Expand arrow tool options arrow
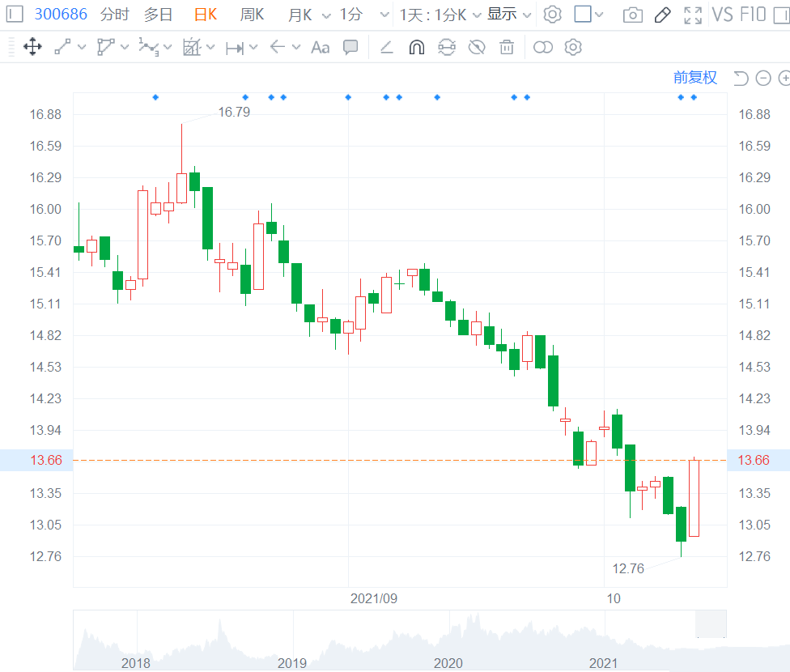 (296, 48)
